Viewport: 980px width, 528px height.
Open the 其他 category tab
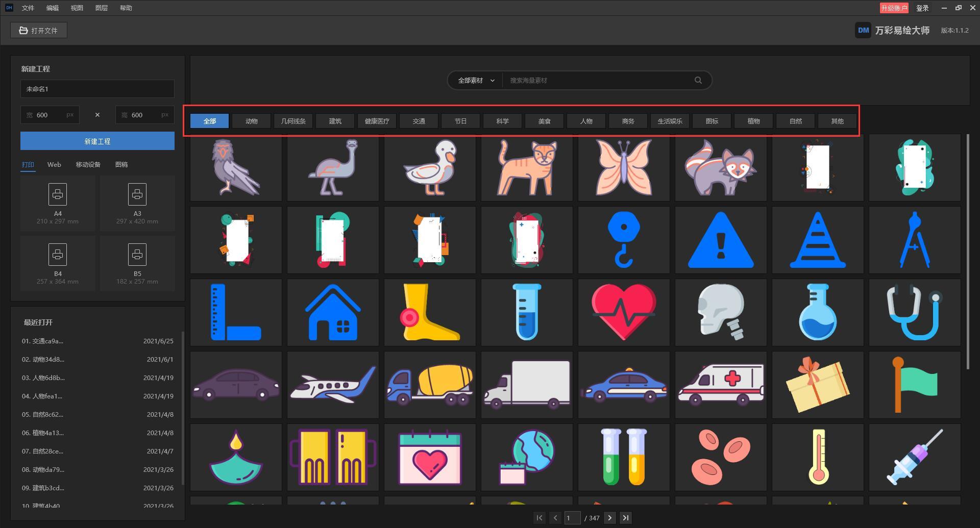[837, 121]
